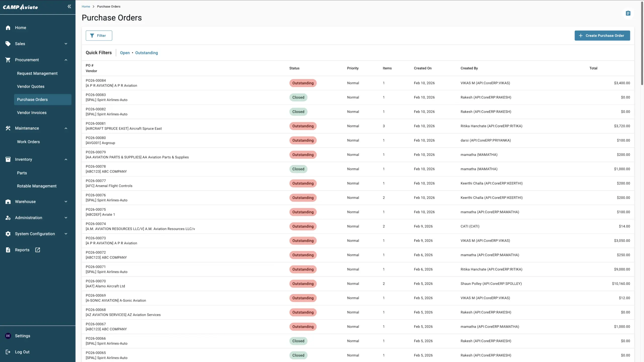644x362 pixels.
Task: Collapse the sidebar with double-chevron icon
Action: coord(69,7)
